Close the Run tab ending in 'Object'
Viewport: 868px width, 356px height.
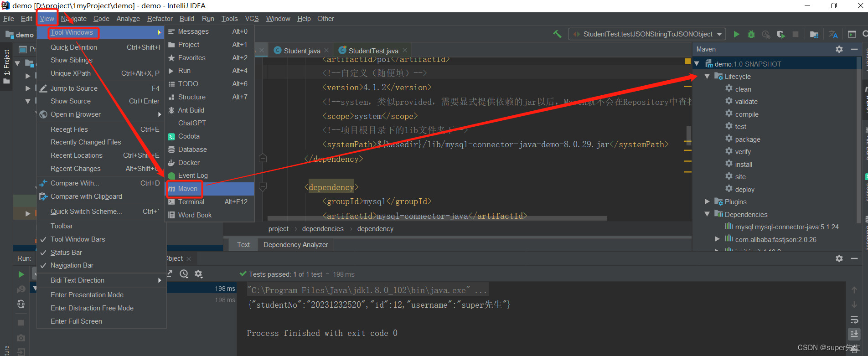189,259
